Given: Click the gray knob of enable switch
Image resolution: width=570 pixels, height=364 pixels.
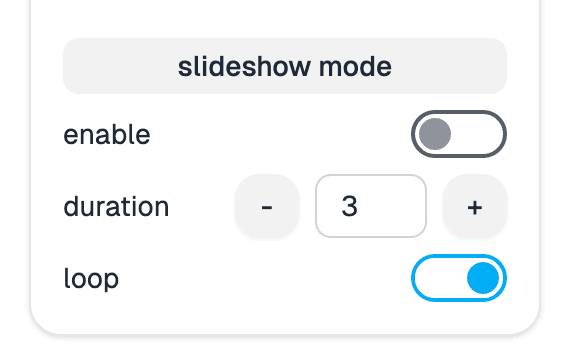Looking at the screenshot, I should (435, 134).
